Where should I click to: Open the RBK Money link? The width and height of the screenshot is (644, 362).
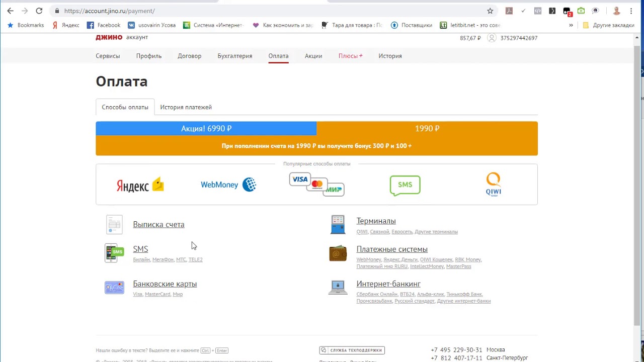tap(468, 259)
